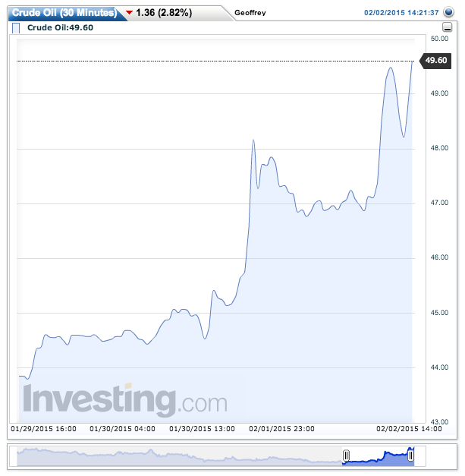
Task: Click the 47.00 price axis label
Action: coord(439,203)
